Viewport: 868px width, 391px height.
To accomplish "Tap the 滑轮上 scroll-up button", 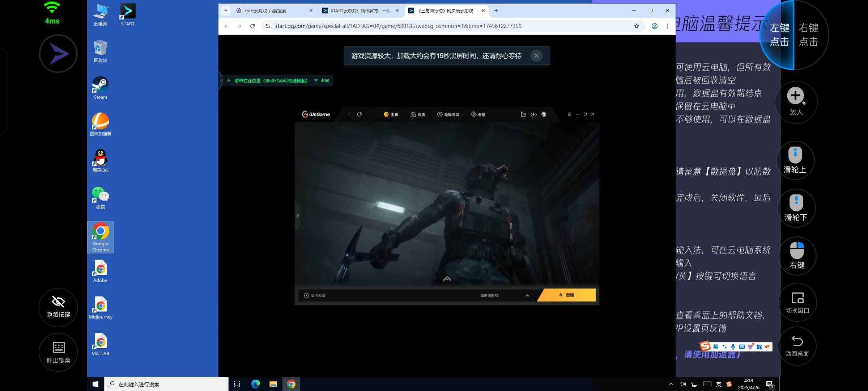I will (795, 160).
